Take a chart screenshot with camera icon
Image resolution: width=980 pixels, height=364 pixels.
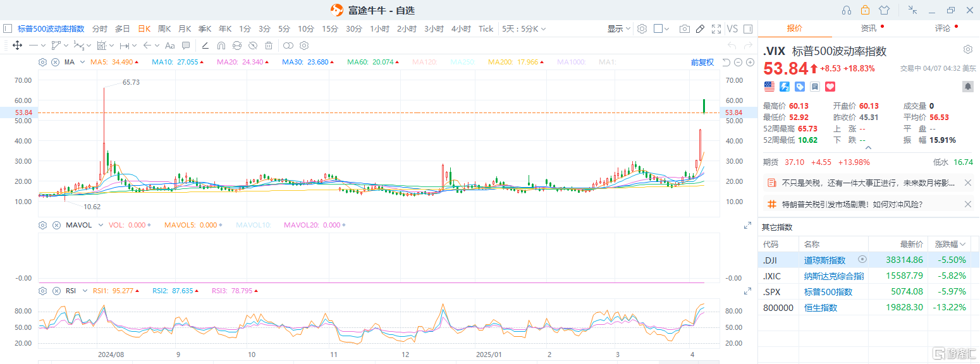tap(684, 28)
